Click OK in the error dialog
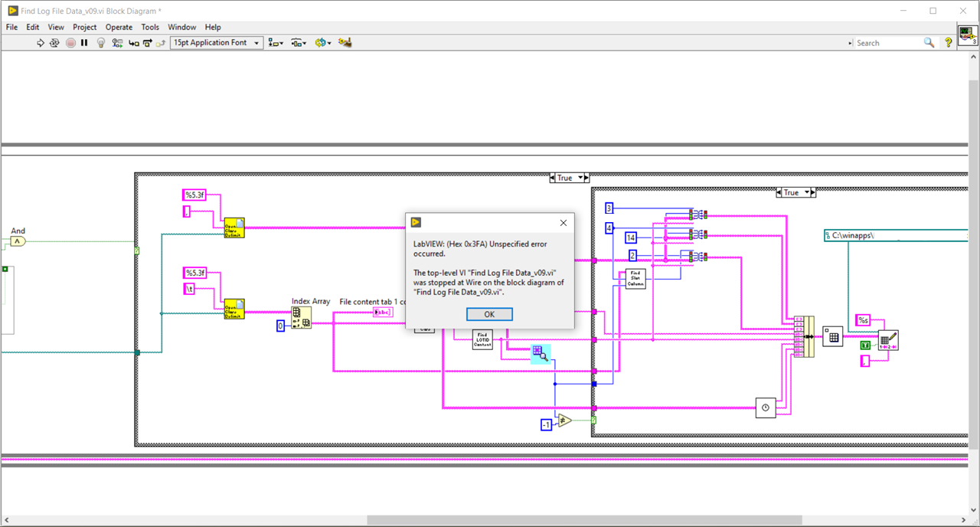The height and width of the screenshot is (527, 980). pos(489,314)
